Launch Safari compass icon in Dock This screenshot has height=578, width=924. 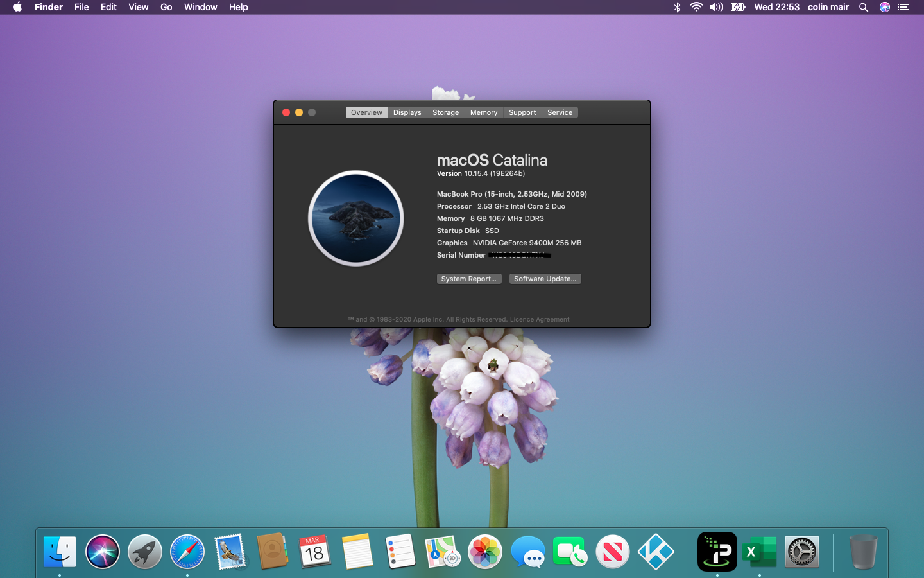click(x=187, y=552)
